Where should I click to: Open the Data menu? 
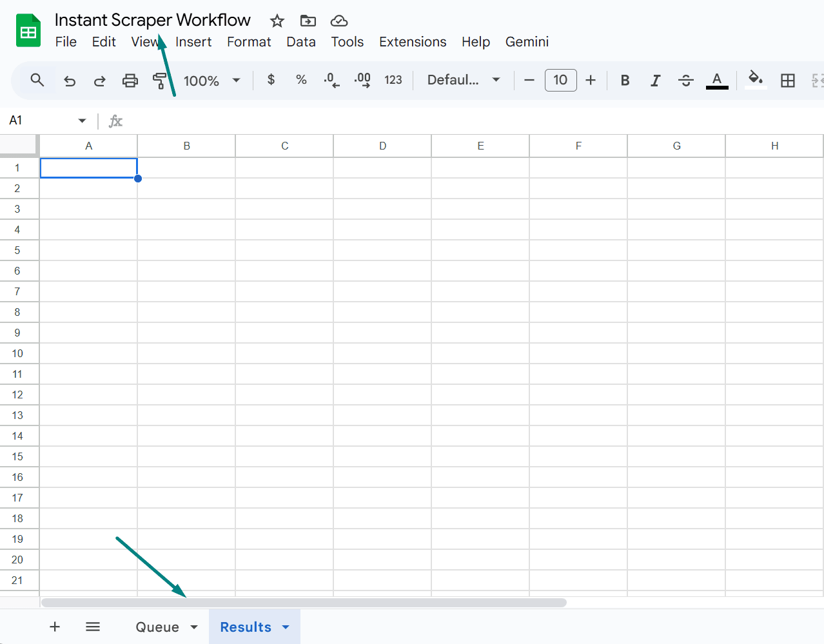click(x=301, y=42)
